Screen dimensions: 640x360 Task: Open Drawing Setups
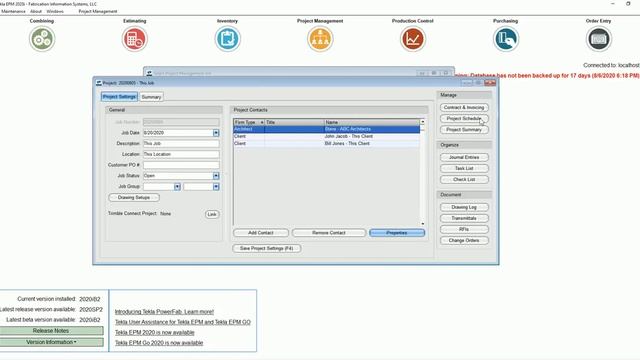click(x=134, y=198)
